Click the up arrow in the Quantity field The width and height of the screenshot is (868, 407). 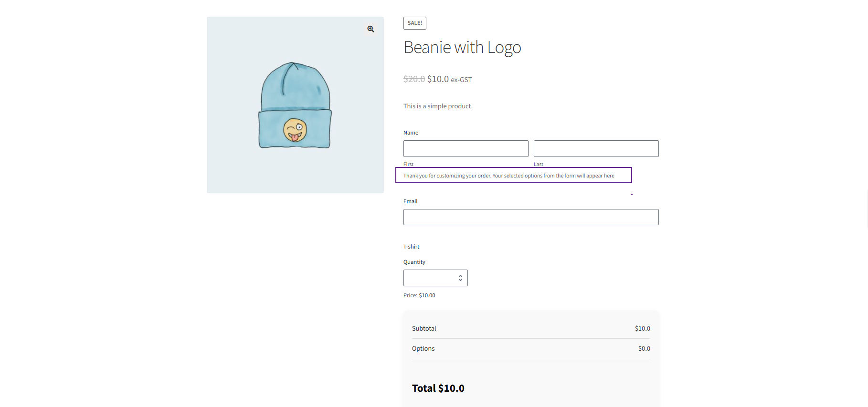(x=460, y=276)
